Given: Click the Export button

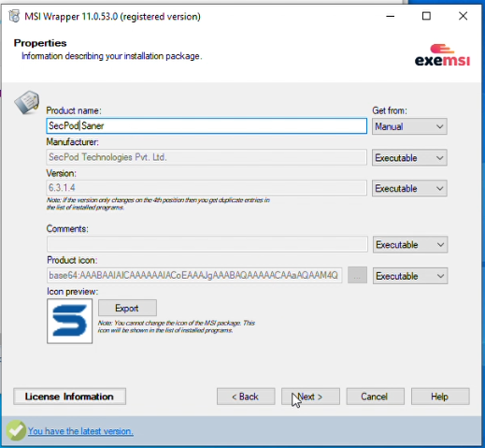Looking at the screenshot, I should pyautogui.click(x=127, y=308).
